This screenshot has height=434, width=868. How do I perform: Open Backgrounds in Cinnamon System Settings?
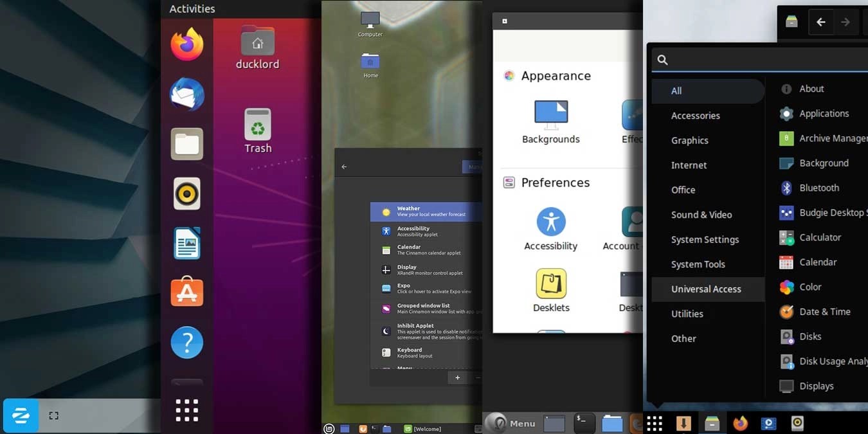point(551,122)
